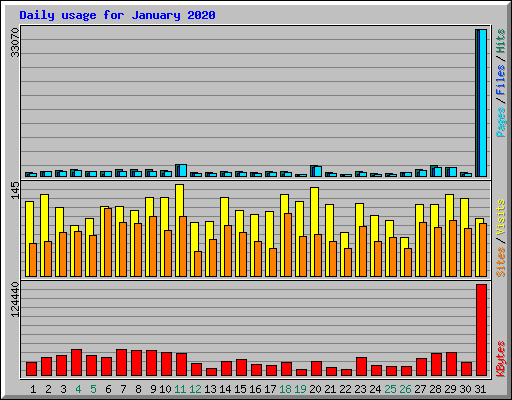Click the green day 11 axis label

click(x=180, y=389)
